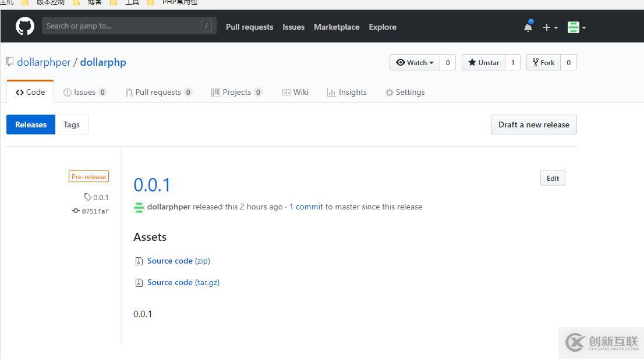Click the zip archive file icon
This screenshot has width=644, height=359.
click(139, 261)
